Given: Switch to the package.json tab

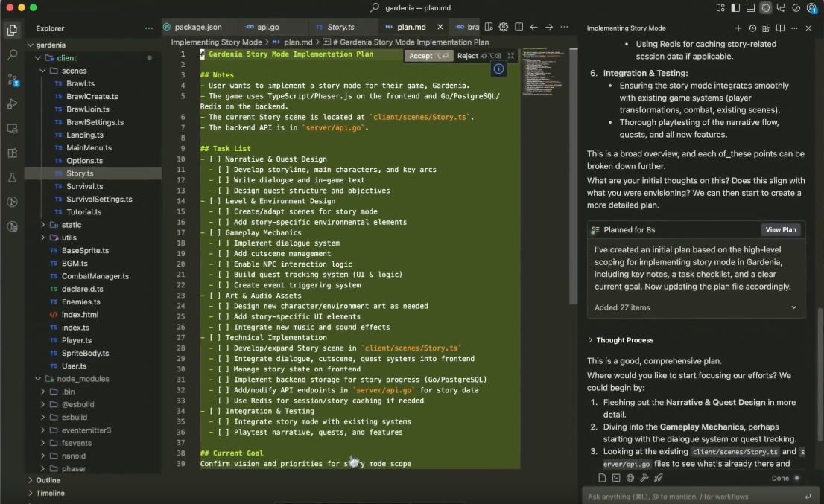Looking at the screenshot, I should pyautogui.click(x=198, y=27).
